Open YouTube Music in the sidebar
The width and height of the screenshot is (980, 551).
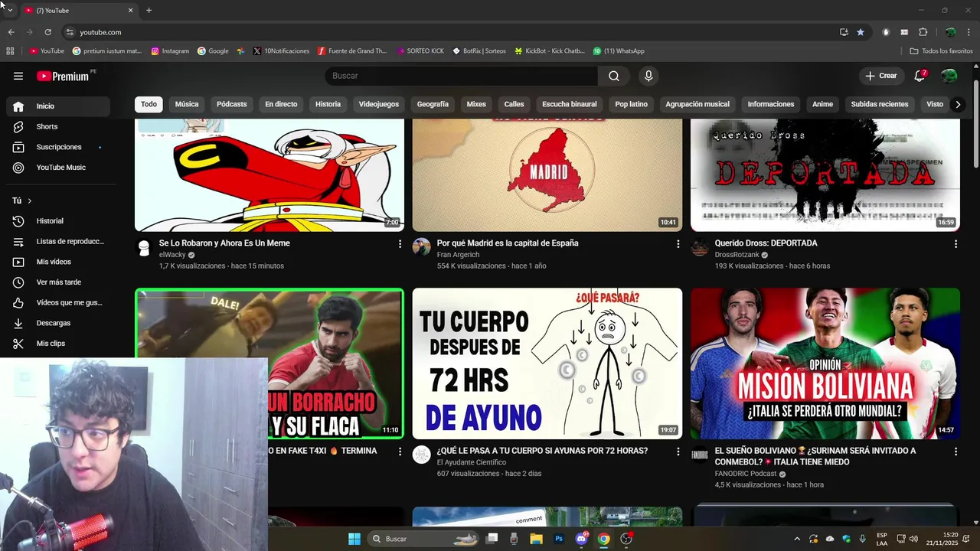[57, 168]
